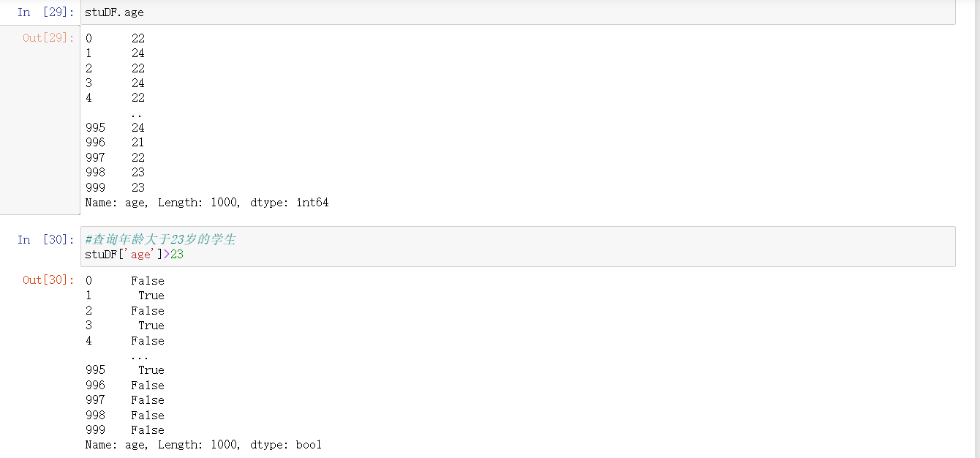
Task: Click the three-dot ellipsis in Out[30]
Action: [x=140, y=356]
